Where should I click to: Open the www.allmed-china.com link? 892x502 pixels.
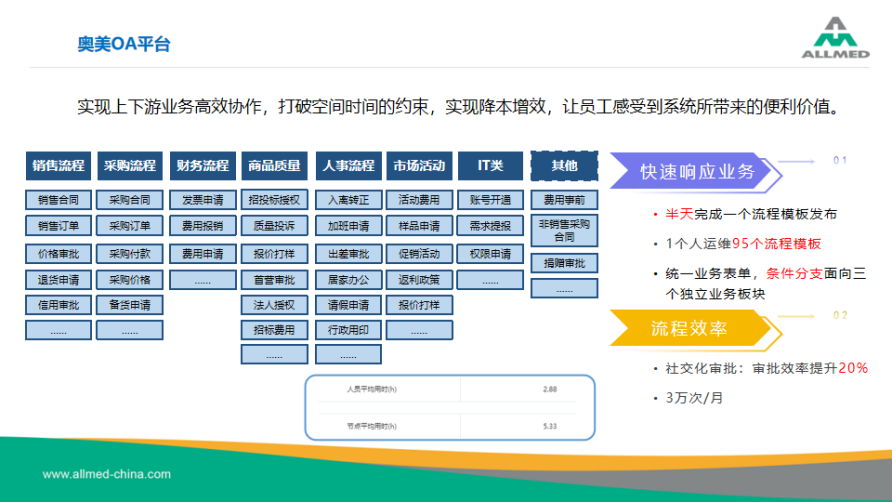coord(106,474)
